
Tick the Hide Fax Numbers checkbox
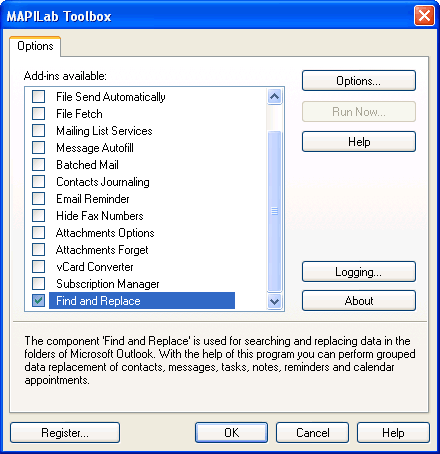pyautogui.click(x=38, y=216)
